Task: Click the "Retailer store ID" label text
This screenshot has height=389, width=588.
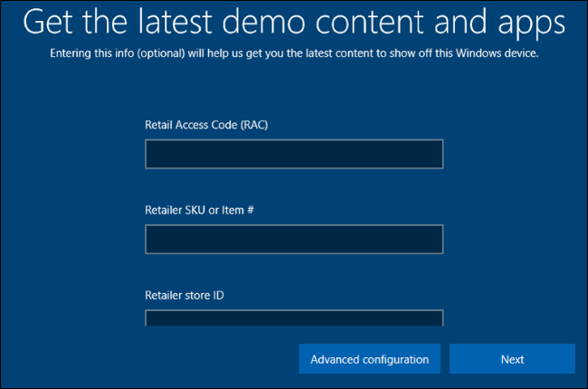Action: [185, 295]
